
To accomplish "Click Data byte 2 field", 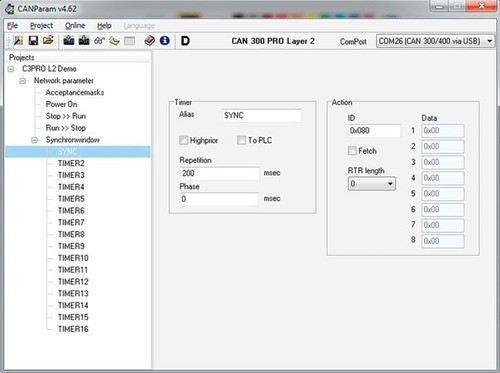I will pos(443,146).
